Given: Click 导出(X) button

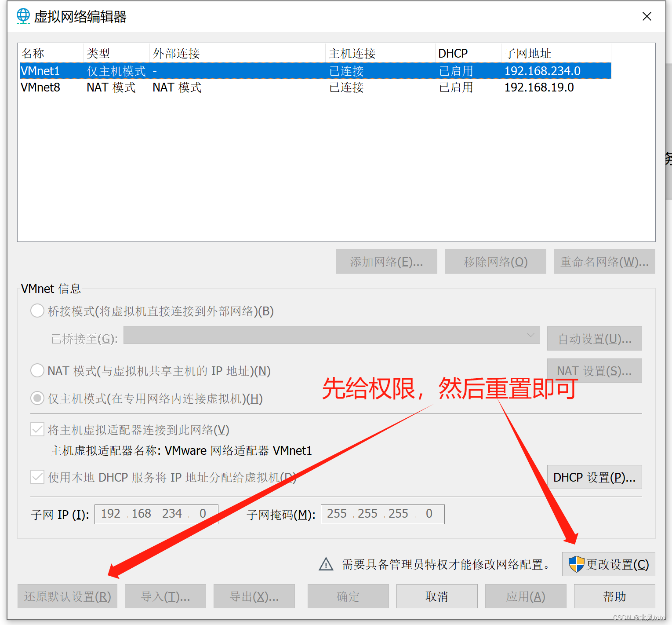Looking at the screenshot, I should coord(254,596).
